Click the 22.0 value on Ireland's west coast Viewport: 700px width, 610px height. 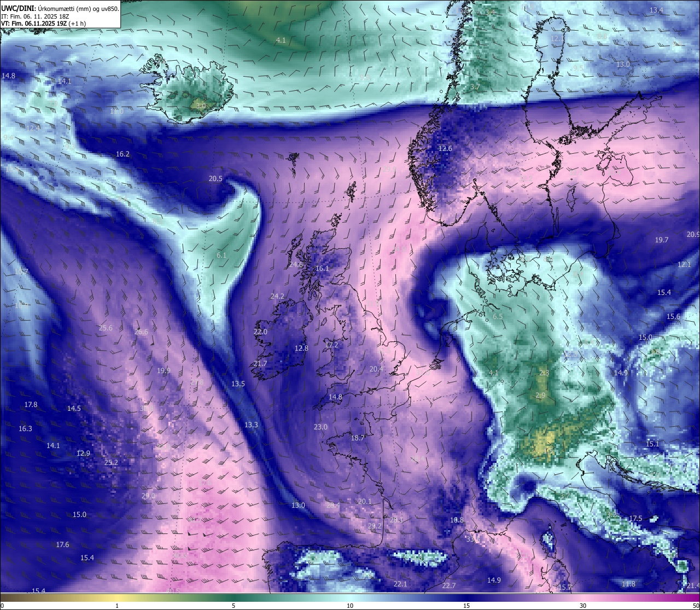(x=260, y=332)
